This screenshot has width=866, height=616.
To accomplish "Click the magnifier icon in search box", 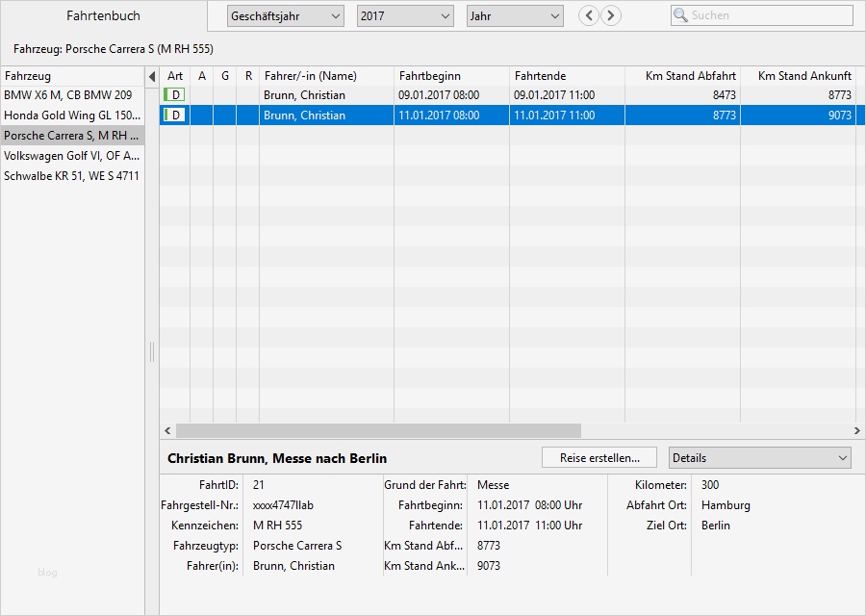I will point(681,15).
